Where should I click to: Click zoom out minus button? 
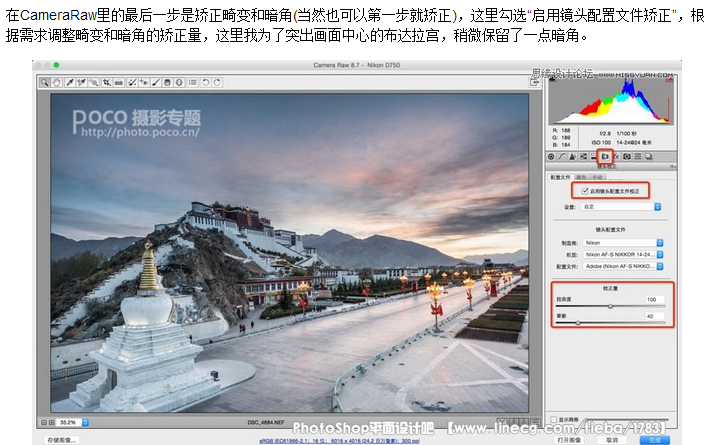(x=44, y=423)
